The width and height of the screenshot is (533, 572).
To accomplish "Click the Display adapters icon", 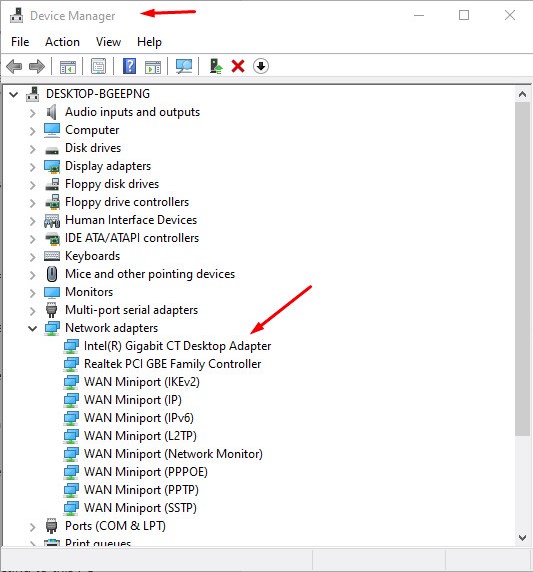I will coord(52,166).
